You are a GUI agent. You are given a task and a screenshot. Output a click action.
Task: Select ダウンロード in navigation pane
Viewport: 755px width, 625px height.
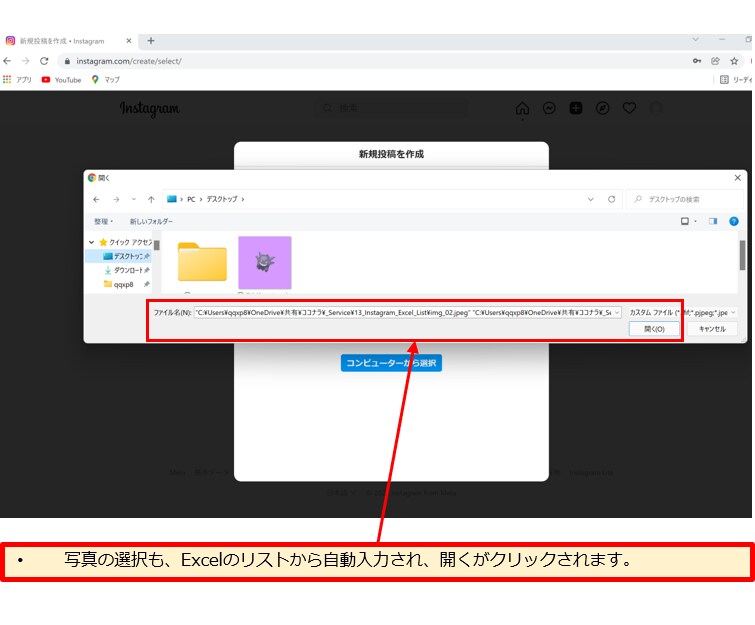pyautogui.click(x=127, y=270)
